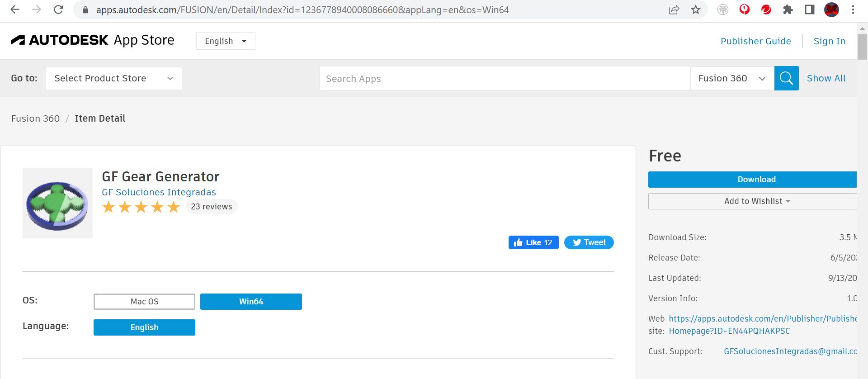868x379 pixels.
Task: Click the five-star rating
Action: pos(141,207)
